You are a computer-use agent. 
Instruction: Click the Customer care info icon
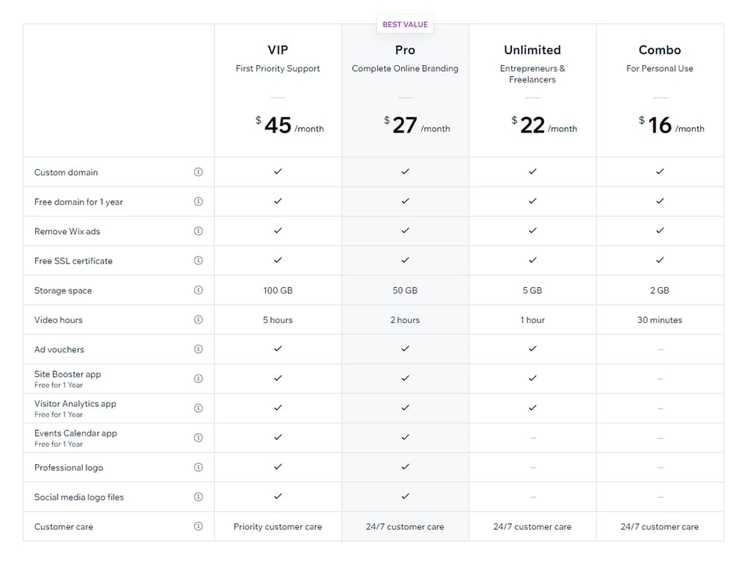(198, 526)
